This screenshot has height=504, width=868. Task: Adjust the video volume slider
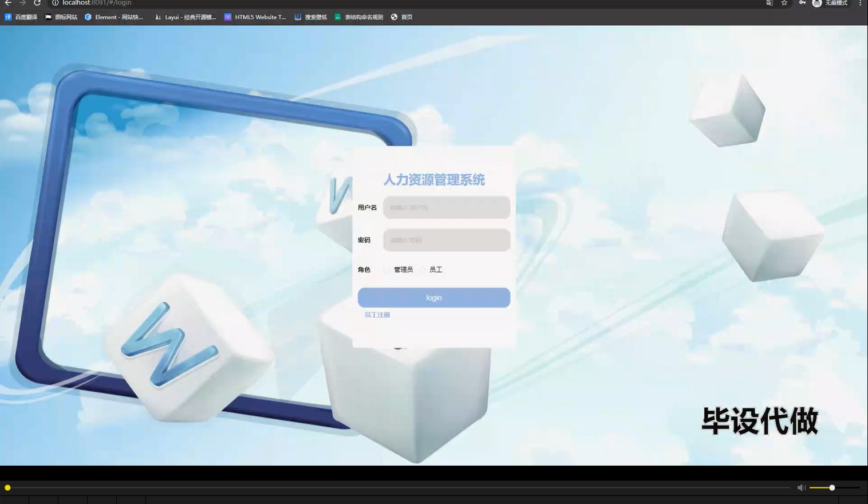[x=835, y=487]
